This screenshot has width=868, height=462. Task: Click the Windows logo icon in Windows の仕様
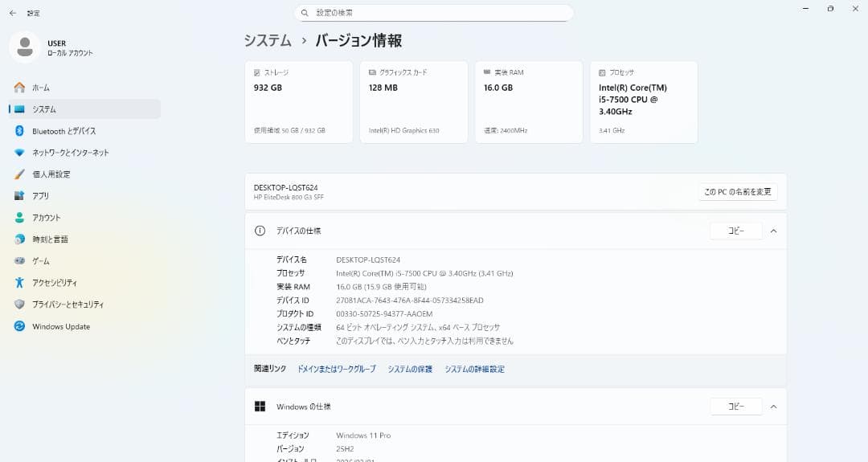pyautogui.click(x=260, y=407)
